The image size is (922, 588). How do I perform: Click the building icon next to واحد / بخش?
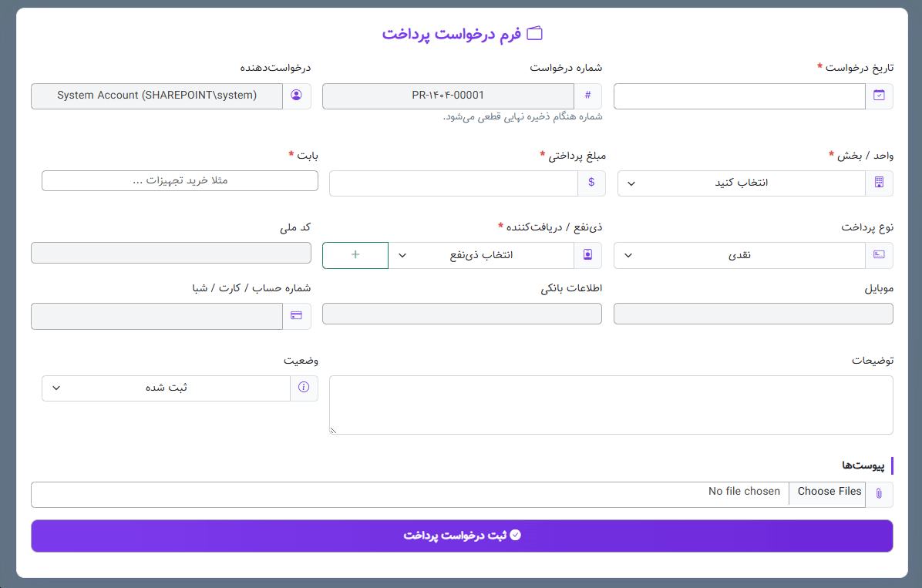[880, 183]
